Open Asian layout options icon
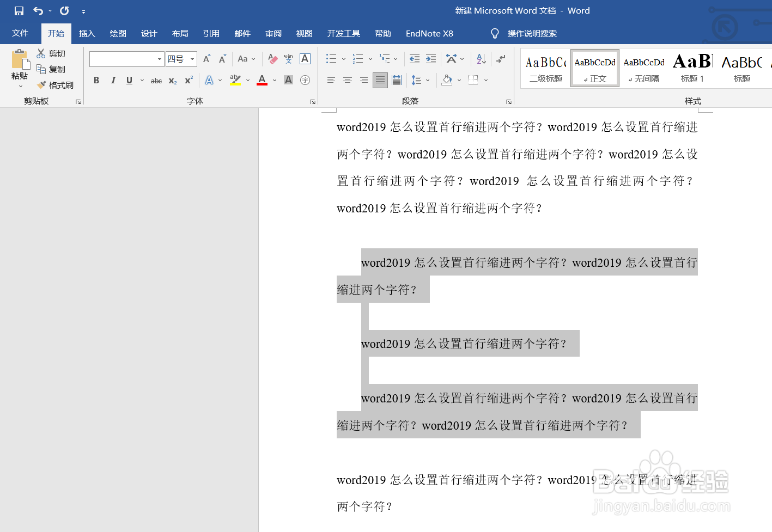 [452, 59]
